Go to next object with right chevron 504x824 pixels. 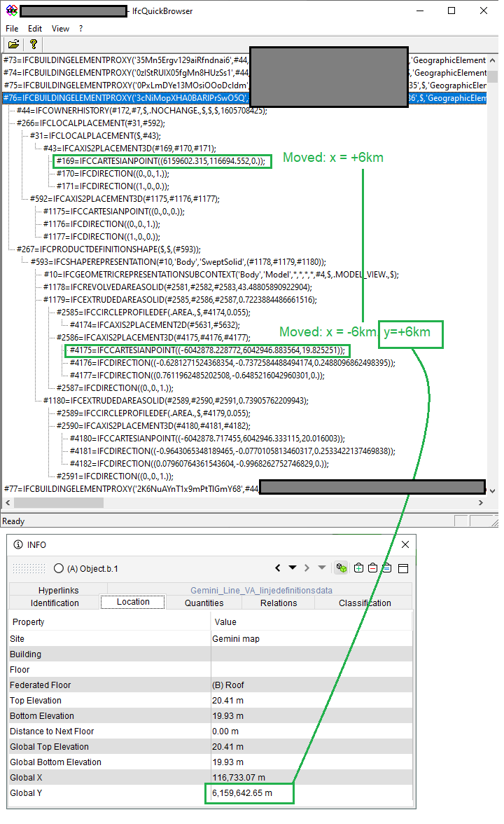click(x=307, y=568)
